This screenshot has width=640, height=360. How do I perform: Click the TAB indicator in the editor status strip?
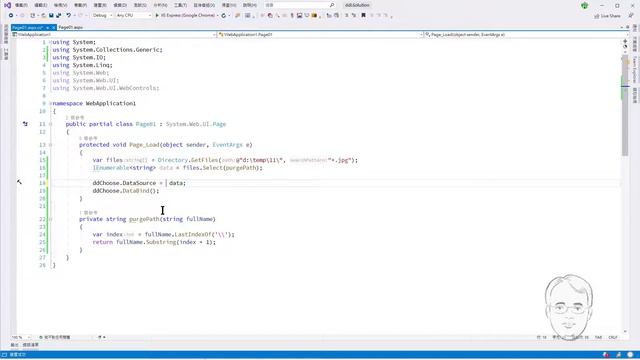[x=598, y=337]
